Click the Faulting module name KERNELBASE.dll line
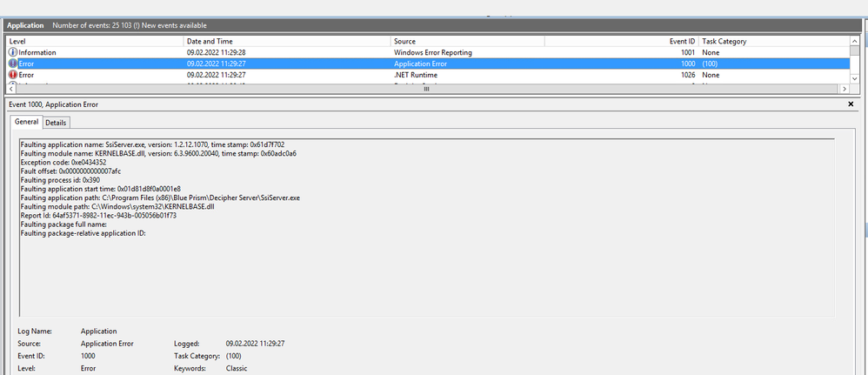Image resolution: width=868 pixels, height=375 pixels. [x=158, y=153]
